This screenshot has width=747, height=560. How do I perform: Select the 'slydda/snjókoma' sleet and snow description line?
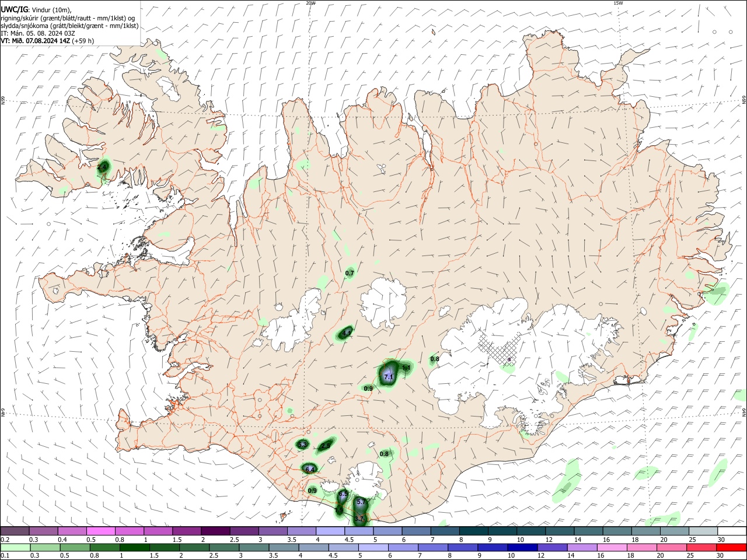tap(69, 26)
